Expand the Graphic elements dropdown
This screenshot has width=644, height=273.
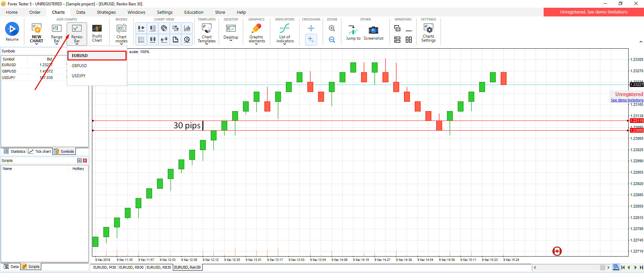click(x=257, y=34)
